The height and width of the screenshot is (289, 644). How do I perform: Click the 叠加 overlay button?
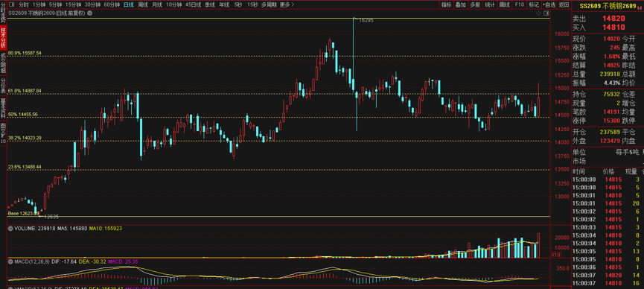[x=461, y=5]
